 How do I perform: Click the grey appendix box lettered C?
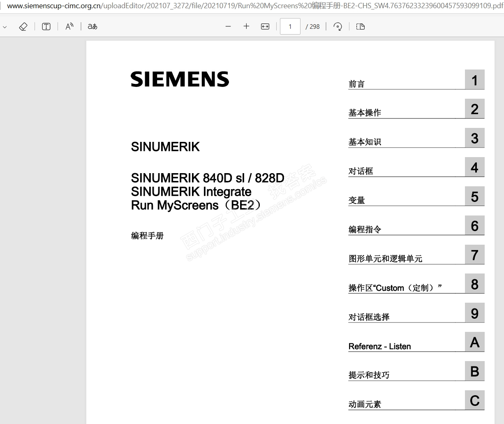point(475,400)
